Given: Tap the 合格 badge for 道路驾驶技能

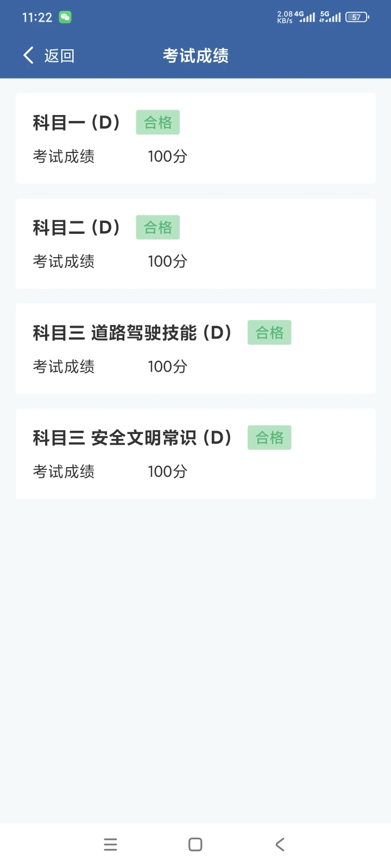Looking at the screenshot, I should [x=269, y=333].
